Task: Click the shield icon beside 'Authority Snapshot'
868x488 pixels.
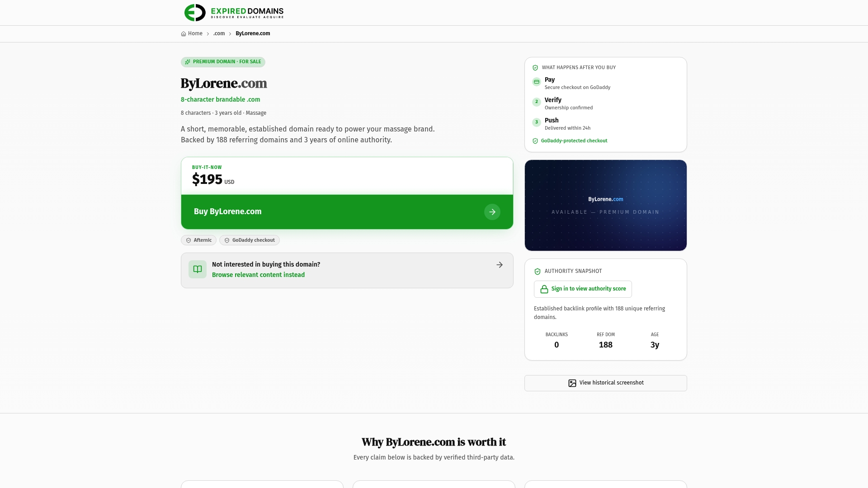Action: (x=538, y=272)
